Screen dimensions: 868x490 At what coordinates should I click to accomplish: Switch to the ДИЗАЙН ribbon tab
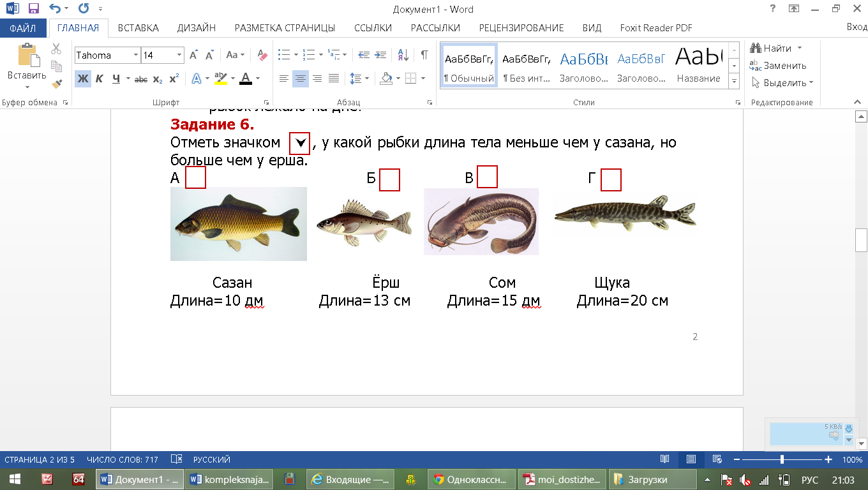pos(197,28)
